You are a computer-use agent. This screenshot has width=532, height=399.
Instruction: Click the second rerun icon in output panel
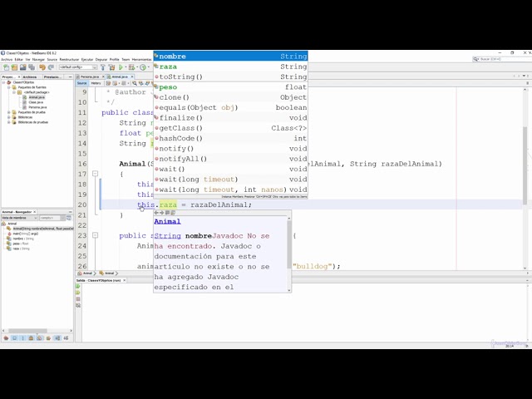[78, 293]
